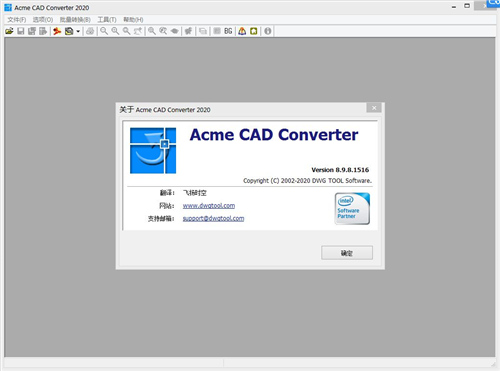This screenshot has height=371, width=500.
Task: Maximize the Acme CAD Converter main window
Action: (x=467, y=6)
